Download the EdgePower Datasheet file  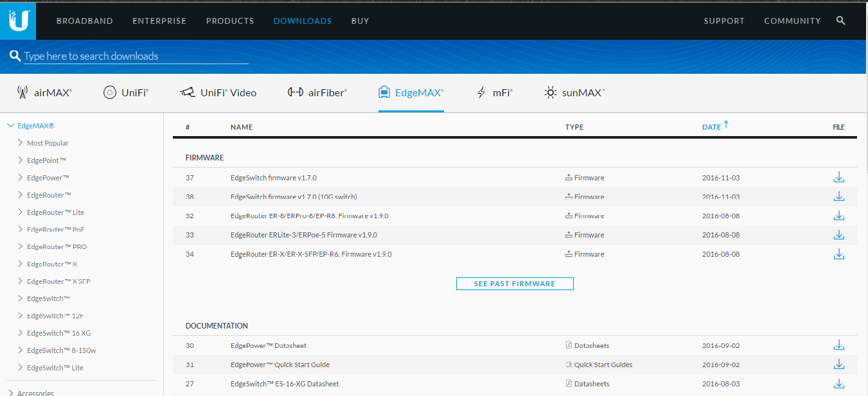pyautogui.click(x=838, y=345)
